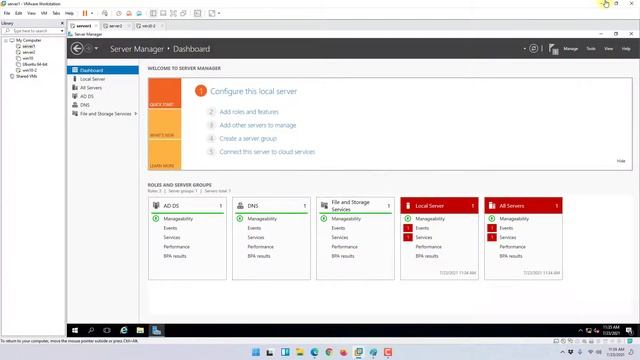Open the power options dropdown next to pause
The height and width of the screenshot is (360, 640).
92,13
